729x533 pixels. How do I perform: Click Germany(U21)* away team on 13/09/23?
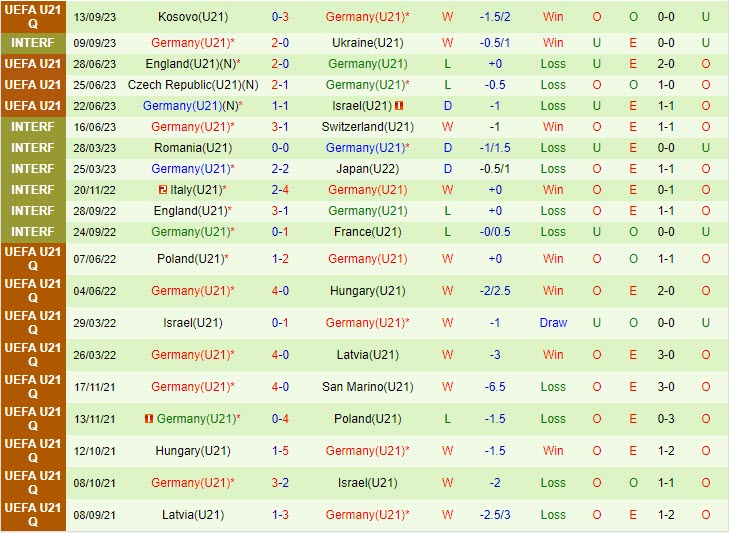[x=367, y=17]
